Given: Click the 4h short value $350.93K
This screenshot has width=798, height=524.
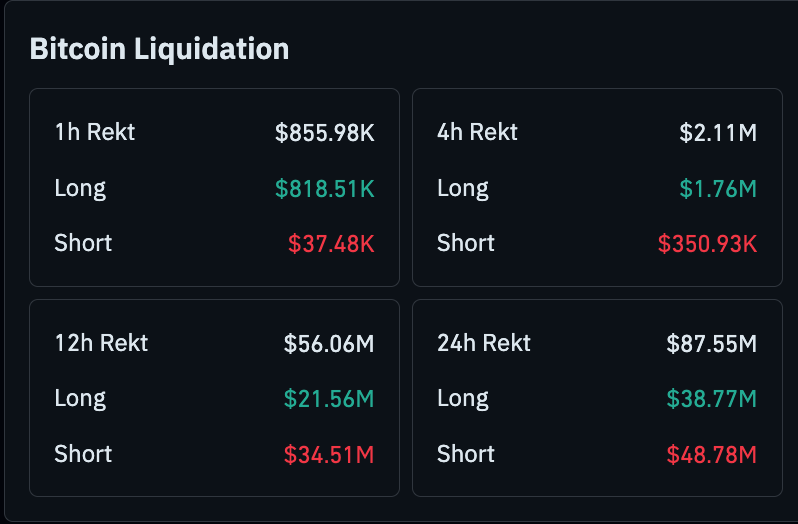Looking at the screenshot, I should (x=707, y=243).
